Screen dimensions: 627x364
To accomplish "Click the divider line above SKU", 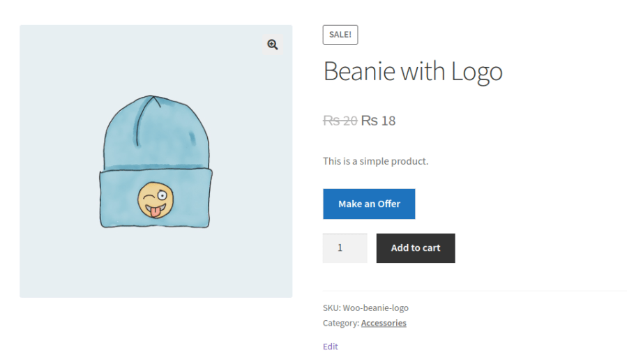I will (474, 291).
